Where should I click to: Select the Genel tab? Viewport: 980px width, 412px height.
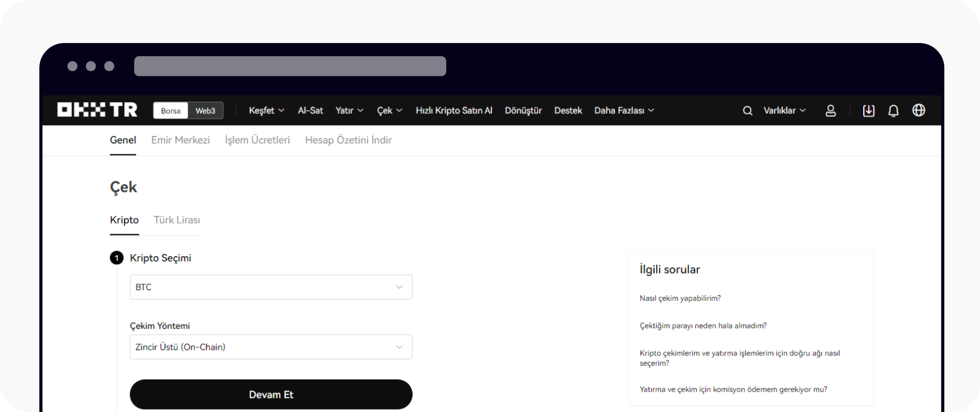coord(123,140)
